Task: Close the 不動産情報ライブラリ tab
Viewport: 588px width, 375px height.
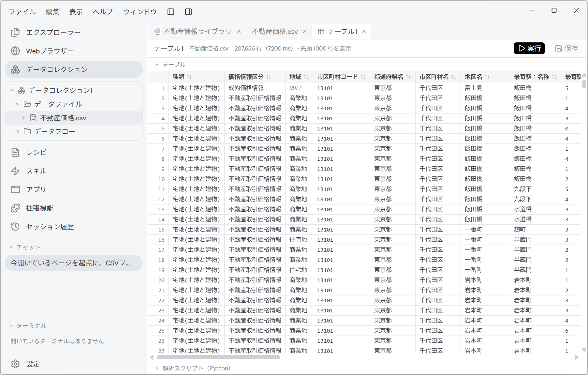Action: pyautogui.click(x=239, y=31)
